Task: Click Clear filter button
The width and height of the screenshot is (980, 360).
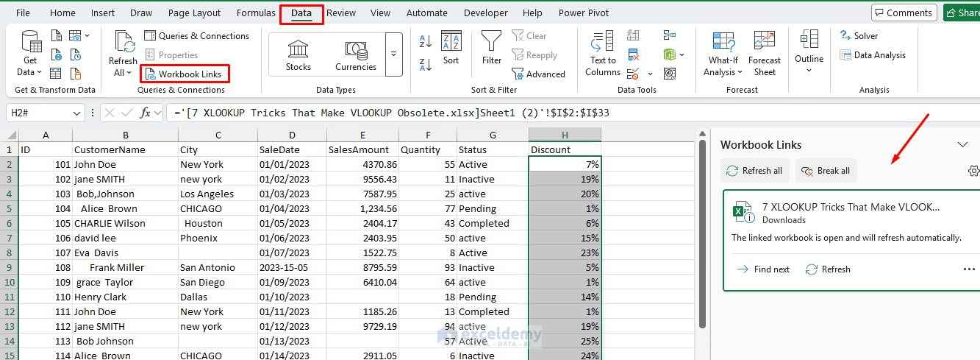Action: pos(530,35)
